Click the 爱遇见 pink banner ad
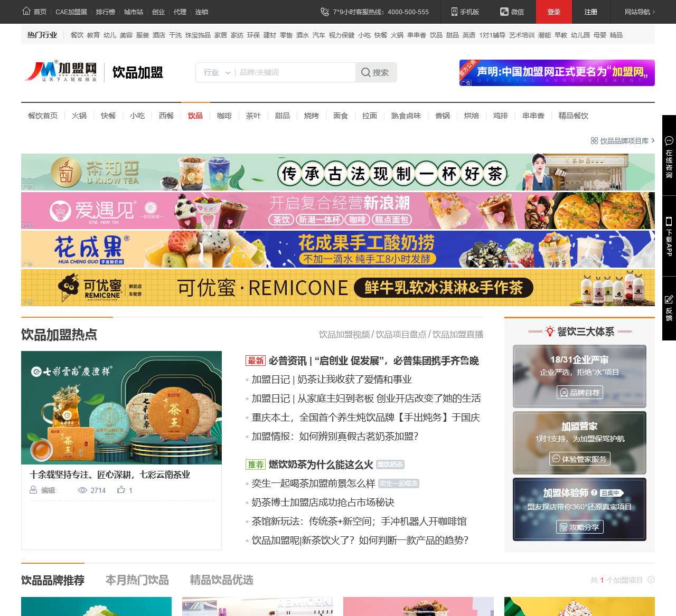Screen dimensions: 676x616 click(x=338, y=211)
